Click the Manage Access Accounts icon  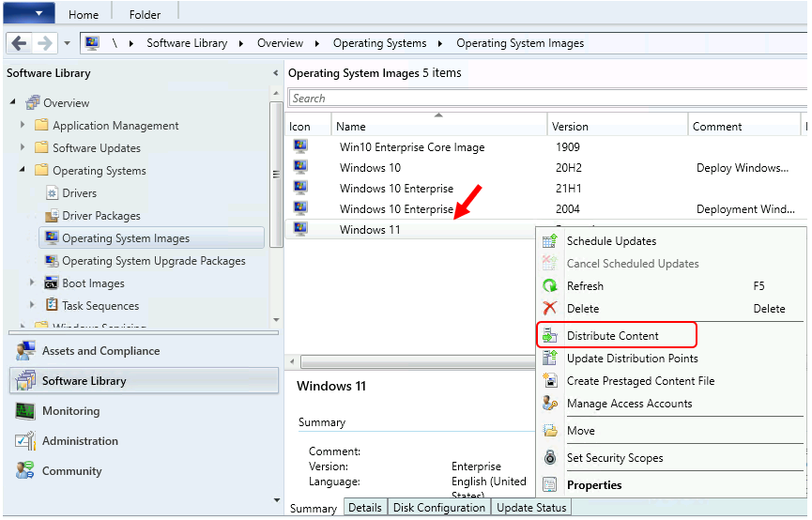click(x=549, y=403)
